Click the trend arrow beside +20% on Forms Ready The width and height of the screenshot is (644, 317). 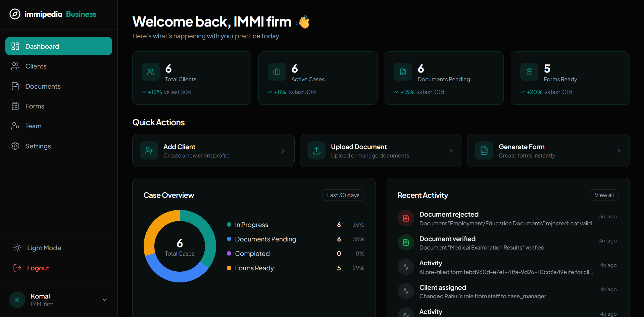coord(523,92)
